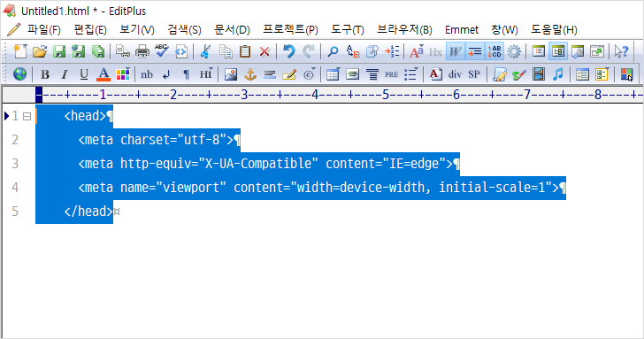This screenshot has height=339, width=644.
Task: Open the table insert dropdown
Action: point(333,74)
